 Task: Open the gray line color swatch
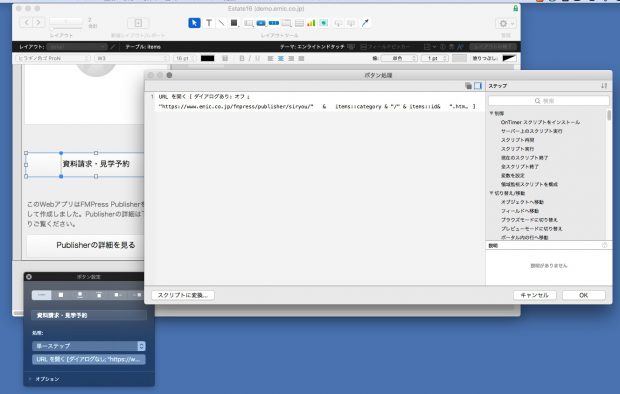(x=459, y=58)
